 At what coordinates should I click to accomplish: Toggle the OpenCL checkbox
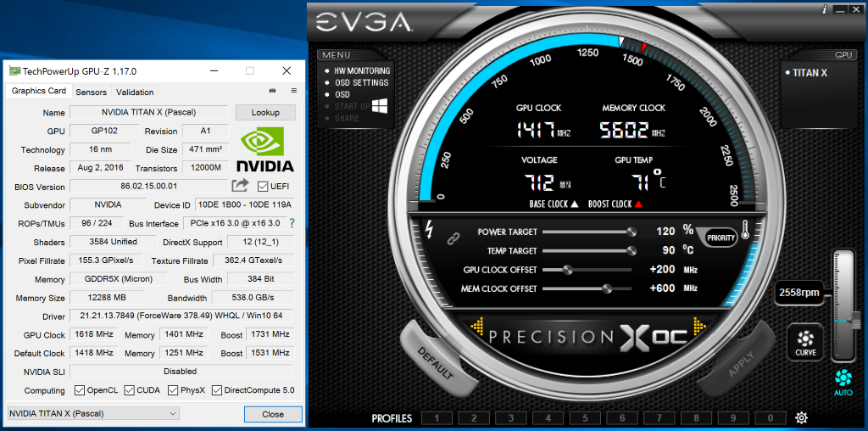[x=80, y=390]
